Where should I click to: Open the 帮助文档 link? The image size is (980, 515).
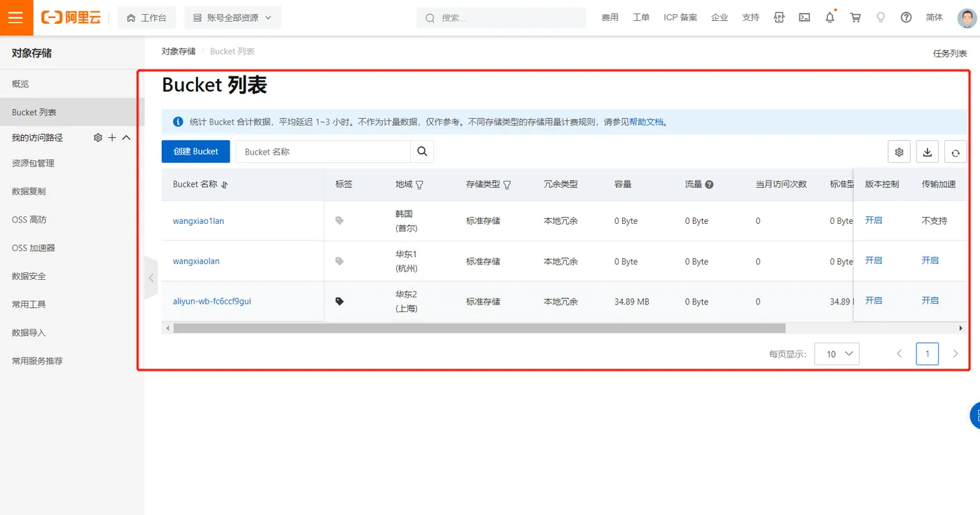click(646, 122)
